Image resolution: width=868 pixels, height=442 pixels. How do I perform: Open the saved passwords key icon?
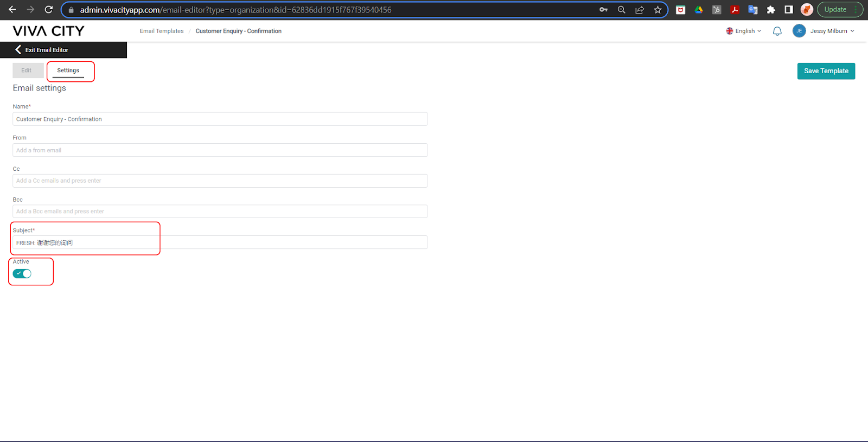pyautogui.click(x=603, y=10)
